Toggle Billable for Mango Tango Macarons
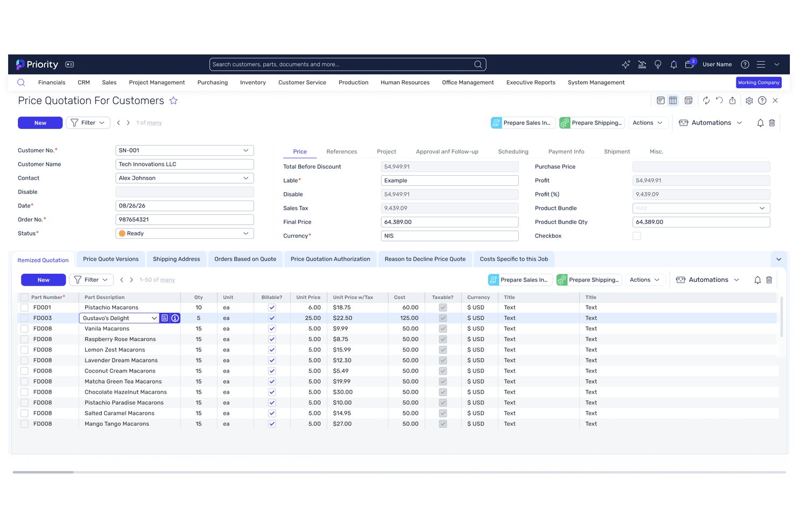This screenshot has height=532, width=798. point(272,424)
